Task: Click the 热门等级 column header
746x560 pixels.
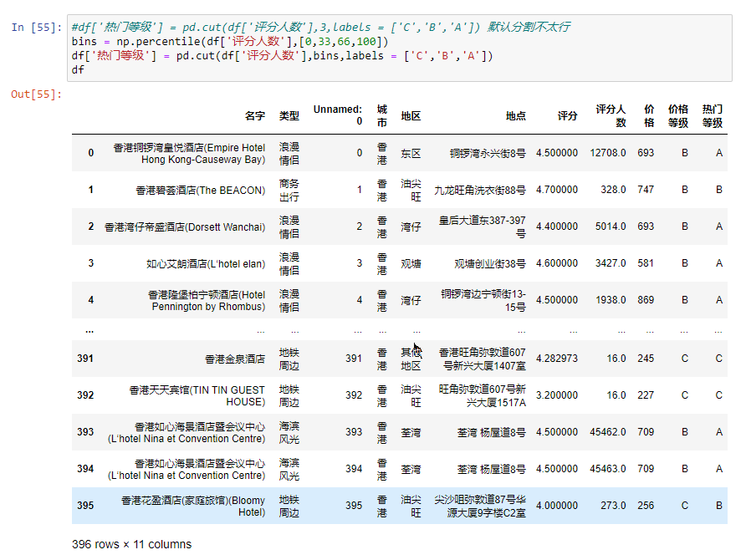Action: click(x=713, y=116)
